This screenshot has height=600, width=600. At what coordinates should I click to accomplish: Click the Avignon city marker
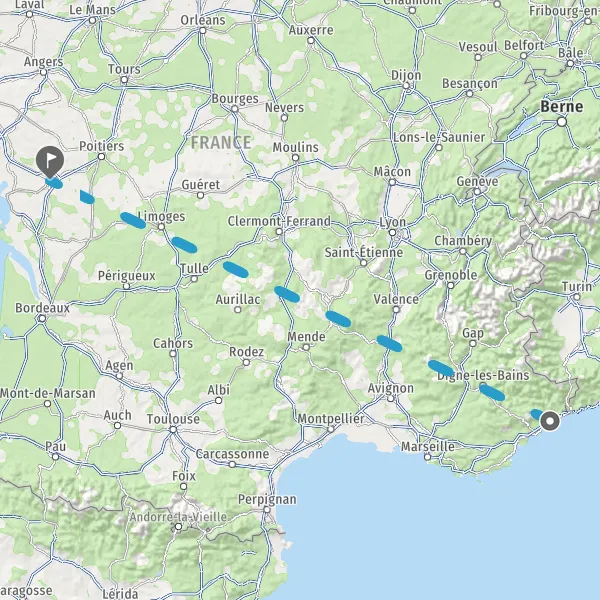tap(390, 399)
